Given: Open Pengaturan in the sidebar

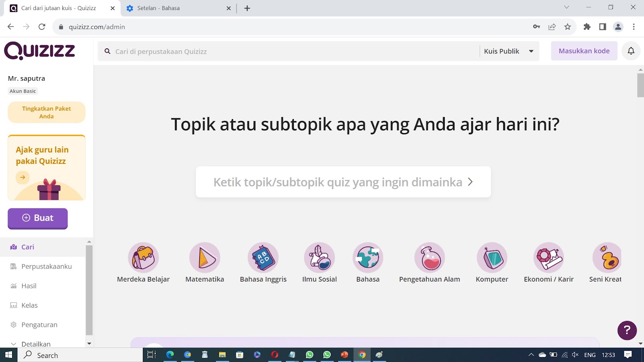Looking at the screenshot, I should coord(43,325).
